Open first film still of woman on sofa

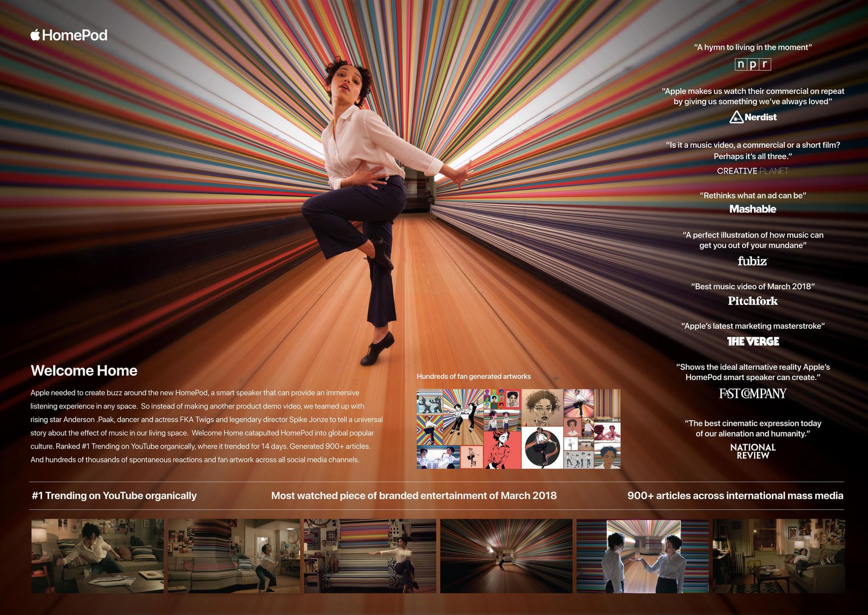97,556
